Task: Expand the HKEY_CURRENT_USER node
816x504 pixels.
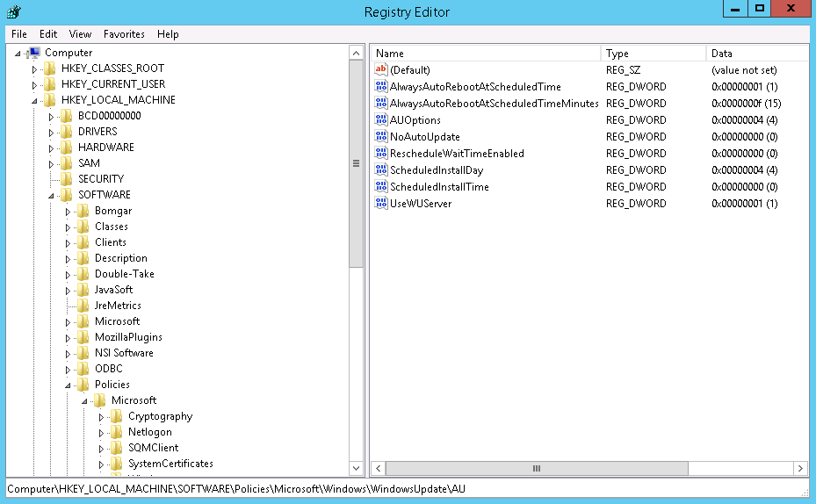Action: pos(34,85)
